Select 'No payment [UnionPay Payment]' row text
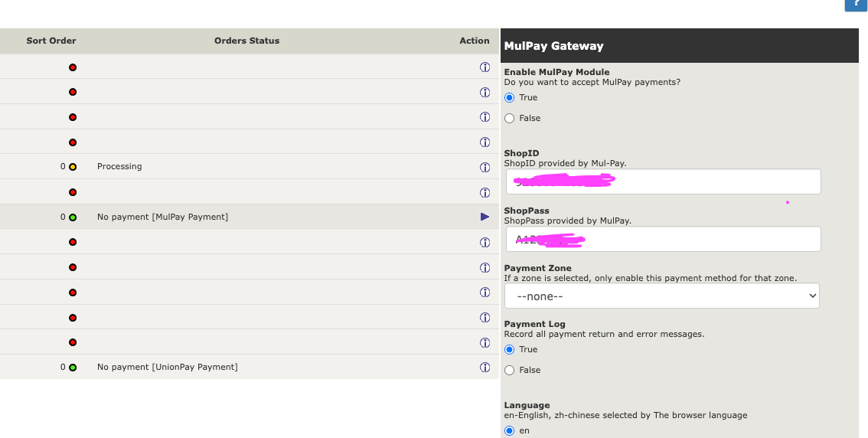This screenshot has height=438, width=868. tap(167, 367)
